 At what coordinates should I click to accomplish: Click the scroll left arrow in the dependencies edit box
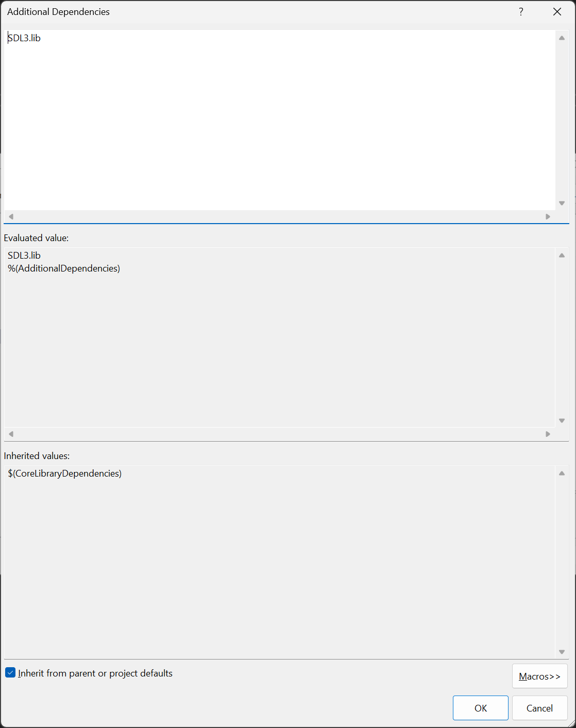pyautogui.click(x=11, y=216)
